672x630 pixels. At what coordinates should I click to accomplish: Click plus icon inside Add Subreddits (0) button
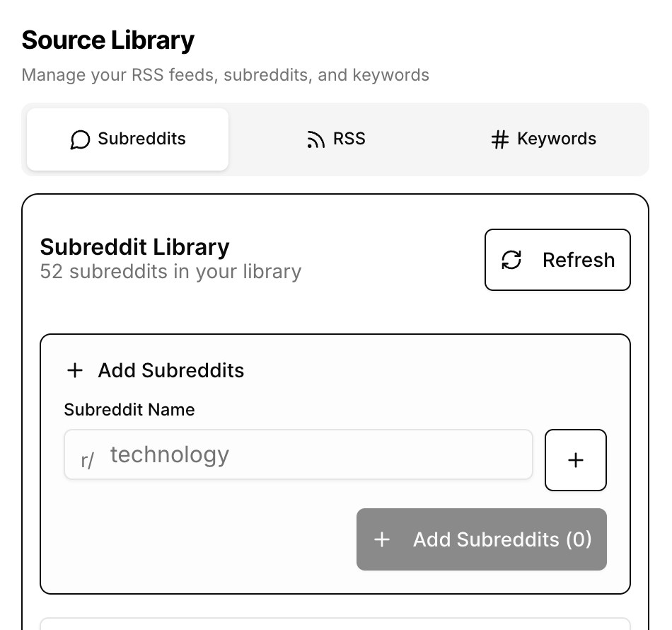tap(382, 539)
